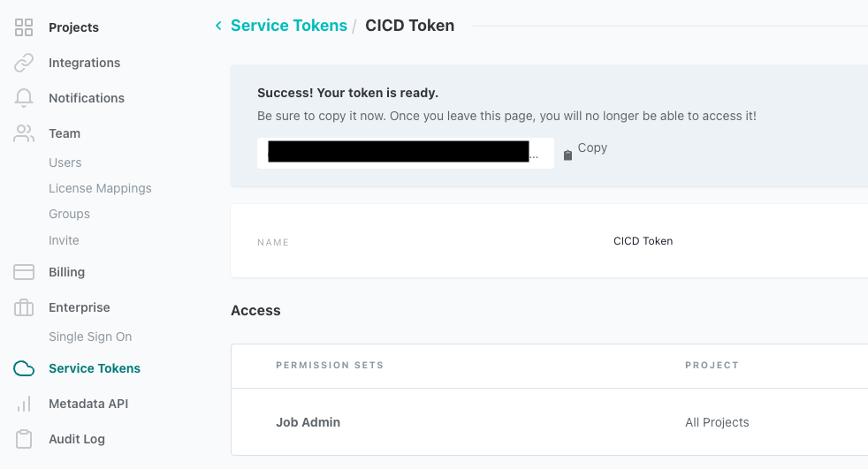Click the Projects grid icon
868x469 pixels.
pyautogui.click(x=24, y=27)
